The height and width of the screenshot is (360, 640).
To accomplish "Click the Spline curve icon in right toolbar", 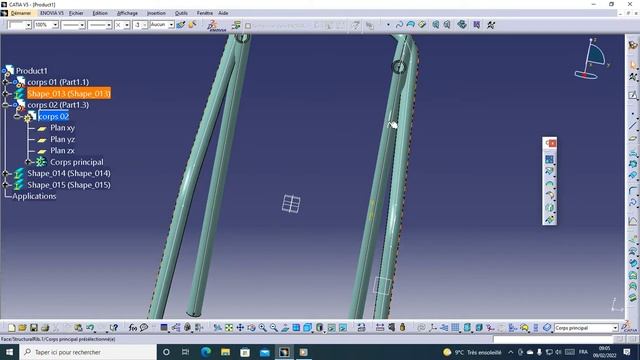I will [633, 202].
